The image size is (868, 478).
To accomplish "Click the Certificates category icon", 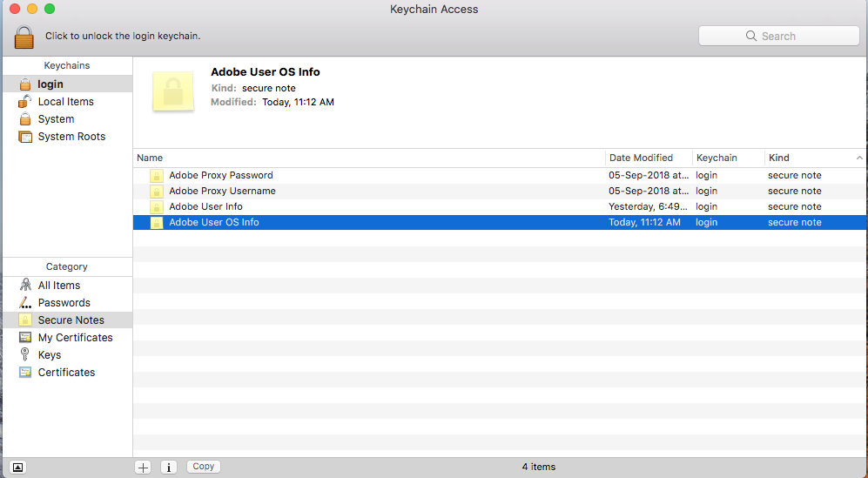I will pyautogui.click(x=25, y=372).
